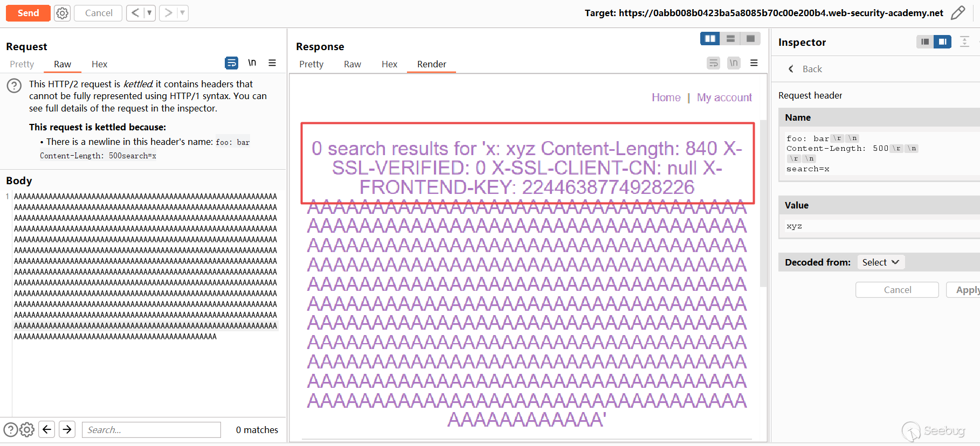Open Repeater send settings gear
This screenshot has width=980, height=446.
coord(63,13)
